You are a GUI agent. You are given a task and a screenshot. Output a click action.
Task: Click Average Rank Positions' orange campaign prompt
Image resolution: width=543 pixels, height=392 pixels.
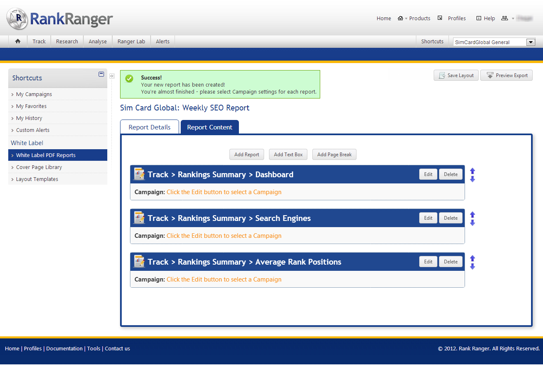pyautogui.click(x=224, y=279)
